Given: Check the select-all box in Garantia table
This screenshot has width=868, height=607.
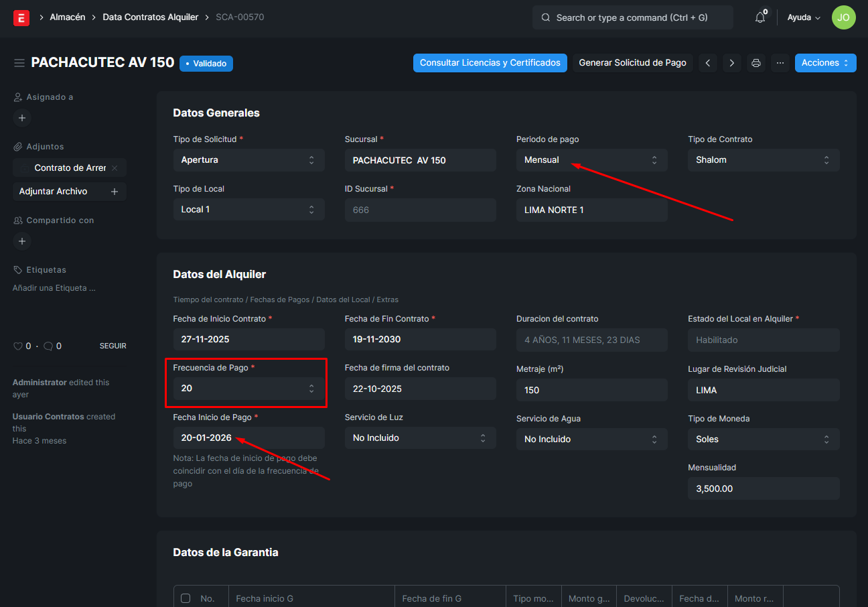Looking at the screenshot, I should click(x=186, y=598).
